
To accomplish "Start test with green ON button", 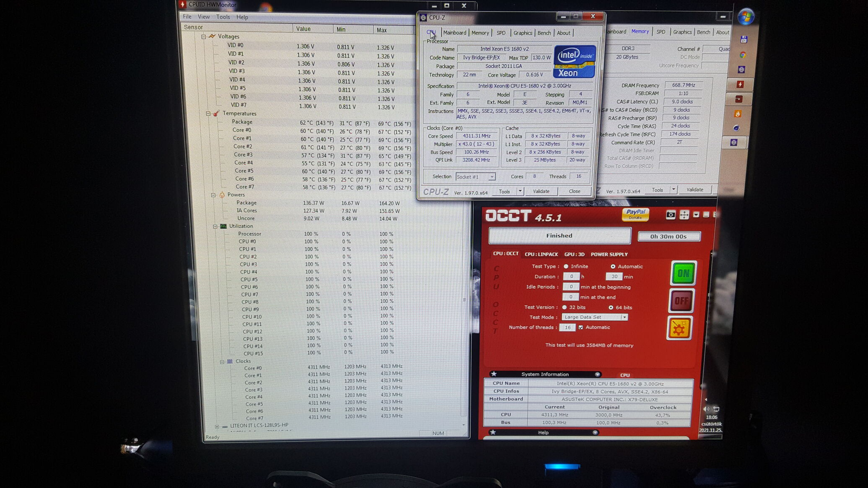I will tap(683, 273).
